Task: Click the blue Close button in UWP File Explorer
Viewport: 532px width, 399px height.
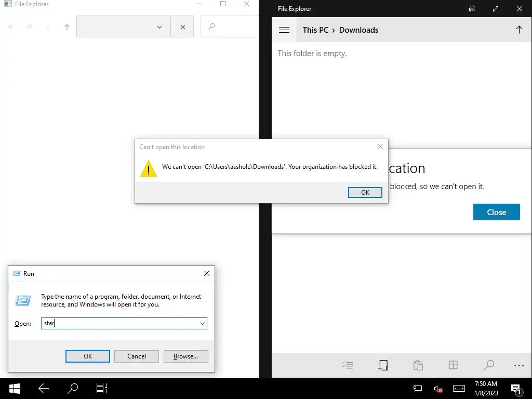Action: tap(496, 212)
